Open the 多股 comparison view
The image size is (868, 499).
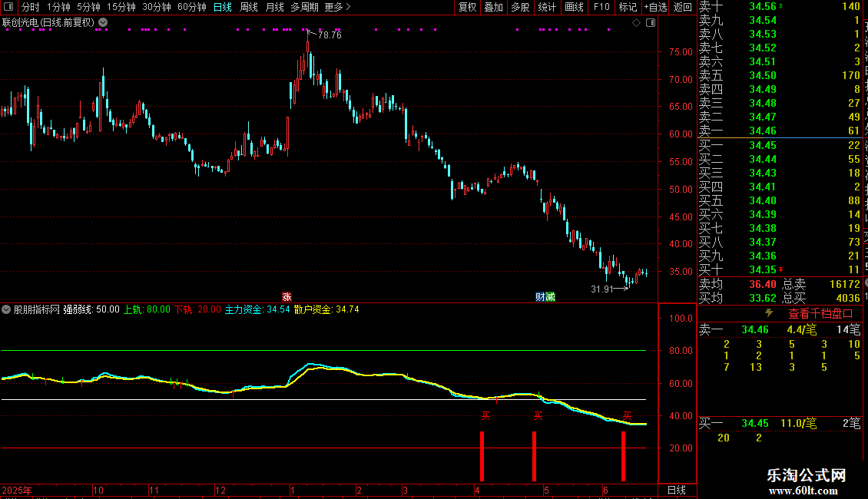tap(520, 7)
